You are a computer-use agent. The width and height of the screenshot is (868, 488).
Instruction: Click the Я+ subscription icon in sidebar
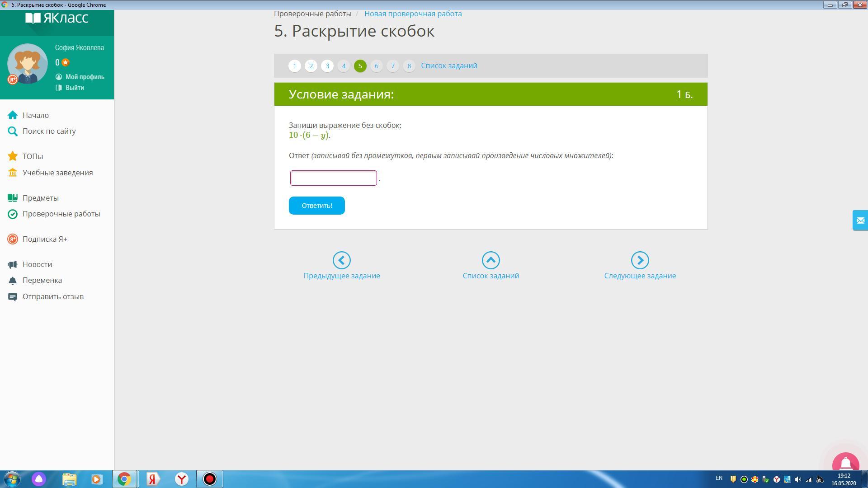13,239
